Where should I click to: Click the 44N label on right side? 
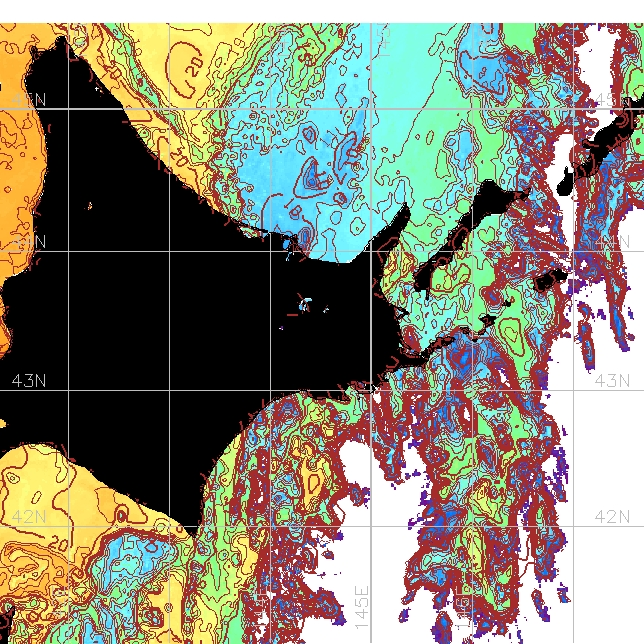612,242
